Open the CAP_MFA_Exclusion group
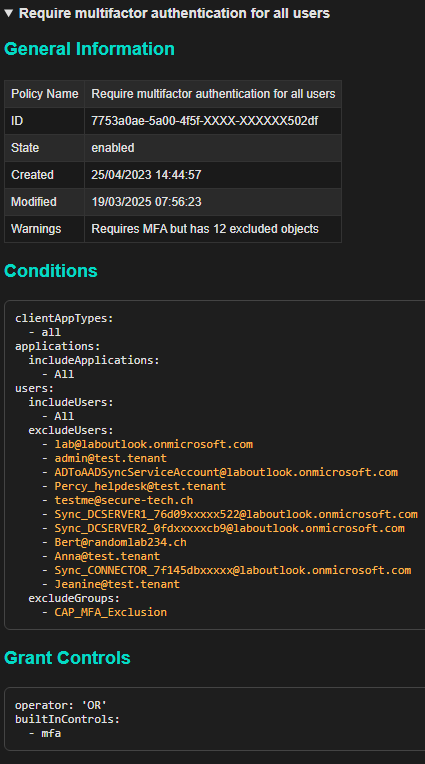425x764 pixels. 111,612
